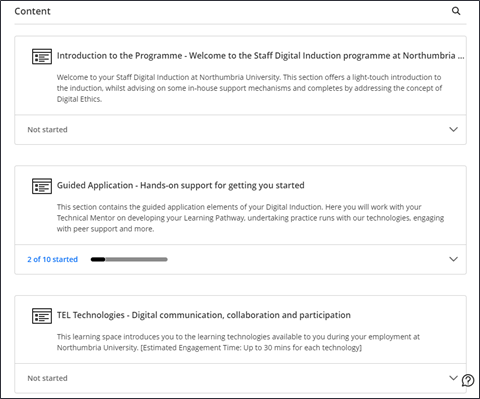Click Not started under Introduction to the Programme
Image resolution: width=480 pixels, height=399 pixels.
point(47,130)
